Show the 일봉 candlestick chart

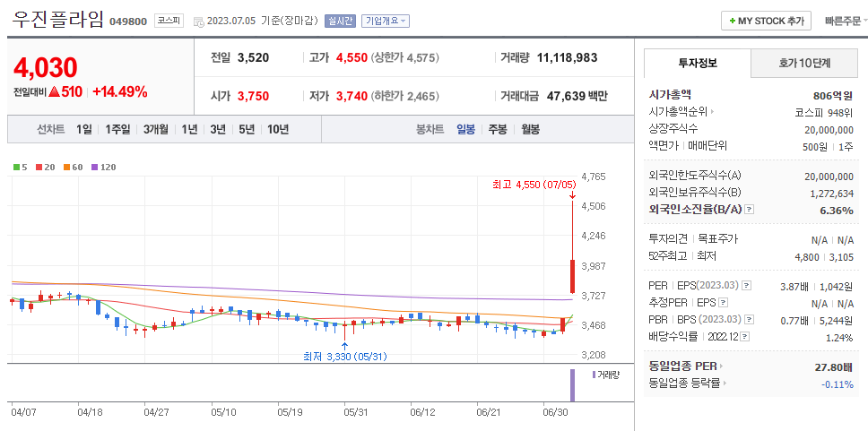point(465,129)
